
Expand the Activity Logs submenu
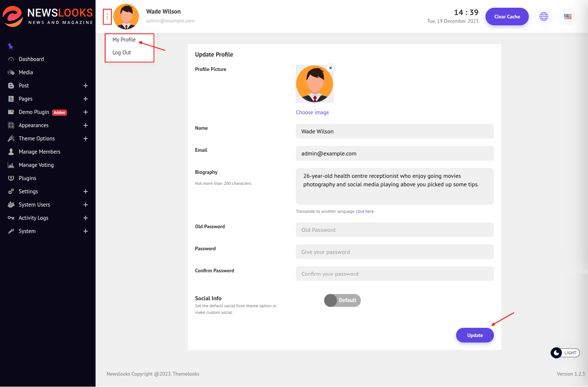tap(86, 218)
